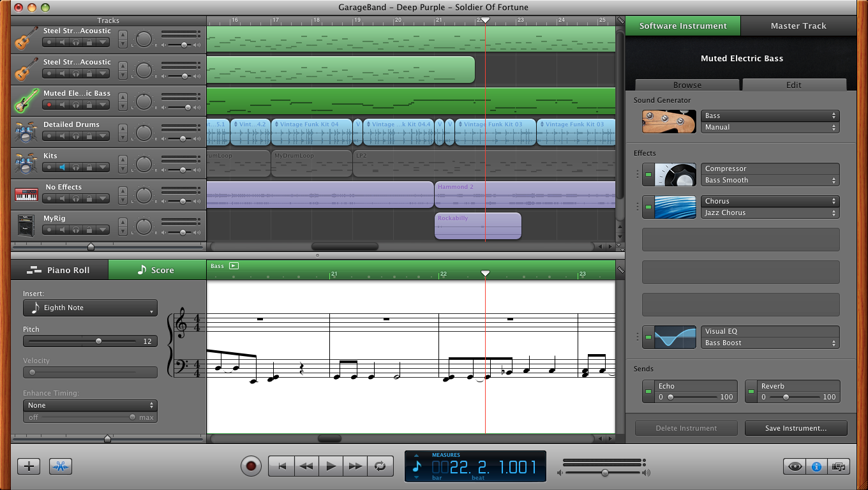Image resolution: width=868 pixels, height=490 pixels.
Task: Open the track editor waveform button
Action: [x=61, y=466]
